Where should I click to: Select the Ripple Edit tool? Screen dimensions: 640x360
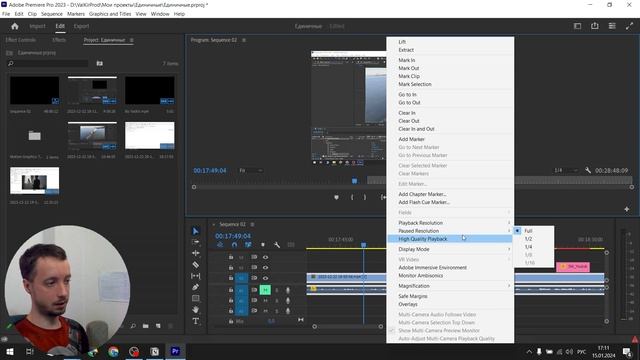(x=196, y=253)
